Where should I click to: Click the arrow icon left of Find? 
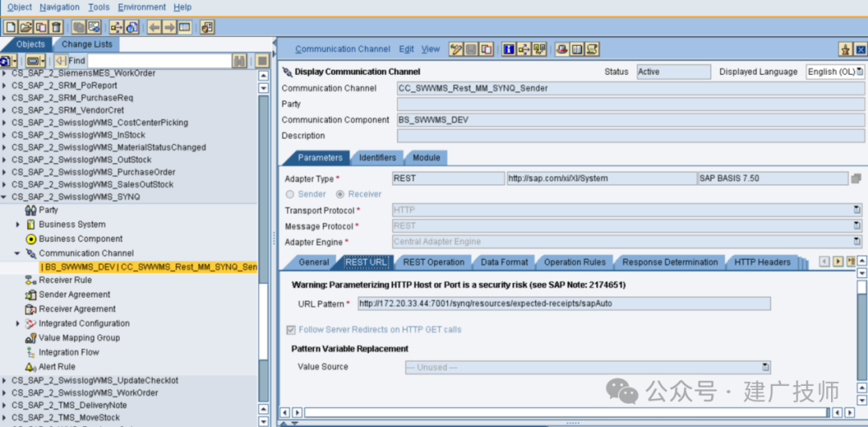coord(61,61)
